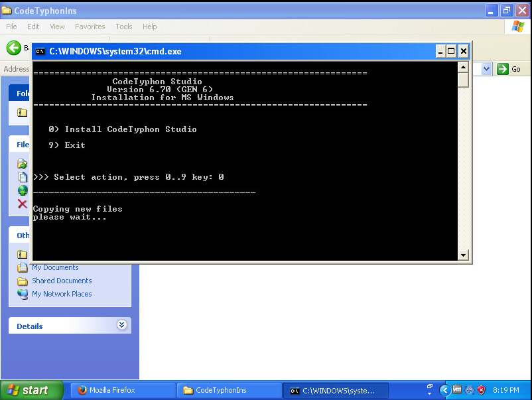
Task: Click the Shared Documents folder icon
Action: 23,281
